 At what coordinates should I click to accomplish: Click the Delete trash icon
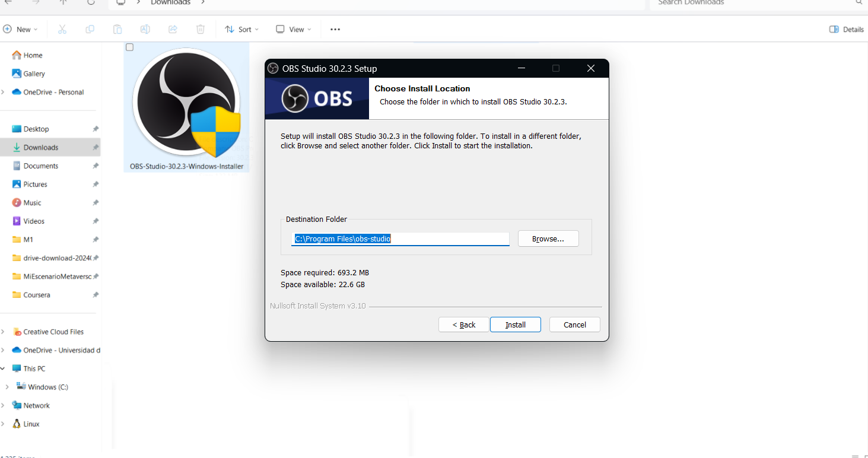[x=201, y=29]
